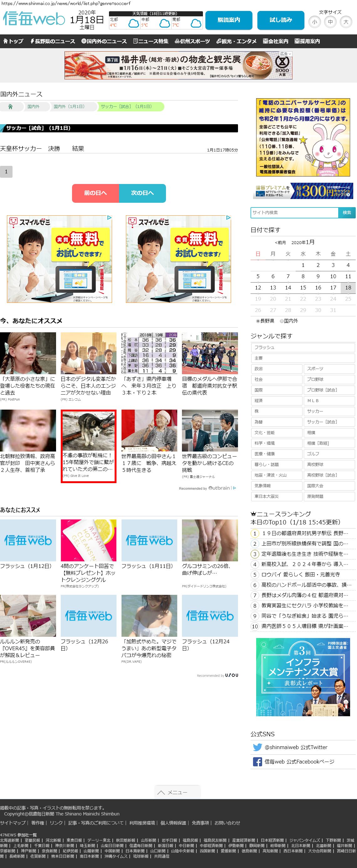Open ranking item 5 ロウバイ 愛らしく
Viewport: 357px width, 868px height.
click(300, 574)
